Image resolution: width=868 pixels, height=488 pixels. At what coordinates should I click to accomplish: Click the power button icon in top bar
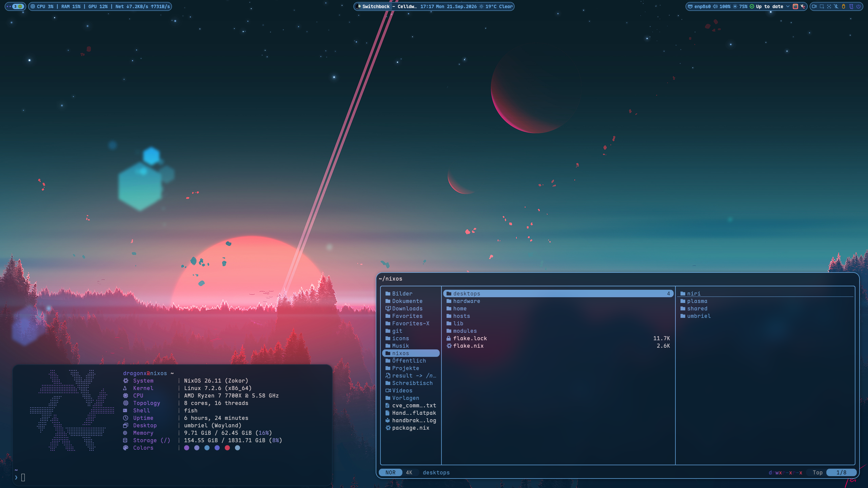tap(859, 6)
